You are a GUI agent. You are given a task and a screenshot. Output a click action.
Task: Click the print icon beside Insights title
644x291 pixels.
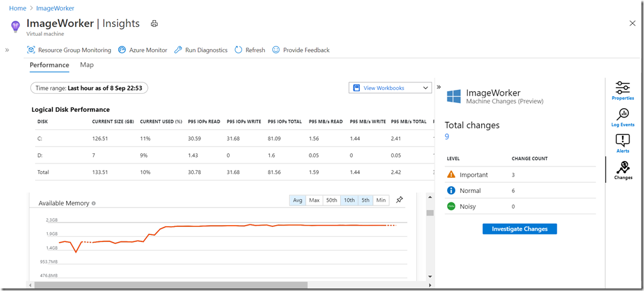154,24
